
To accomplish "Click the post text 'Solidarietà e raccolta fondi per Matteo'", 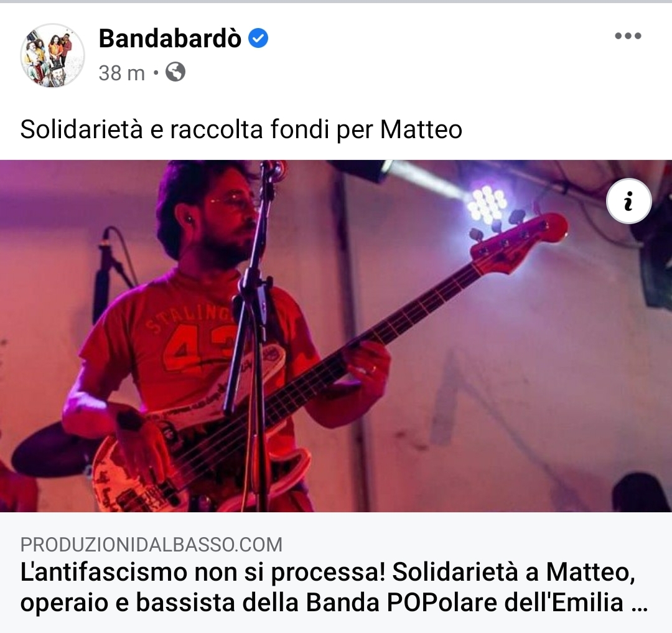I will (241, 129).
